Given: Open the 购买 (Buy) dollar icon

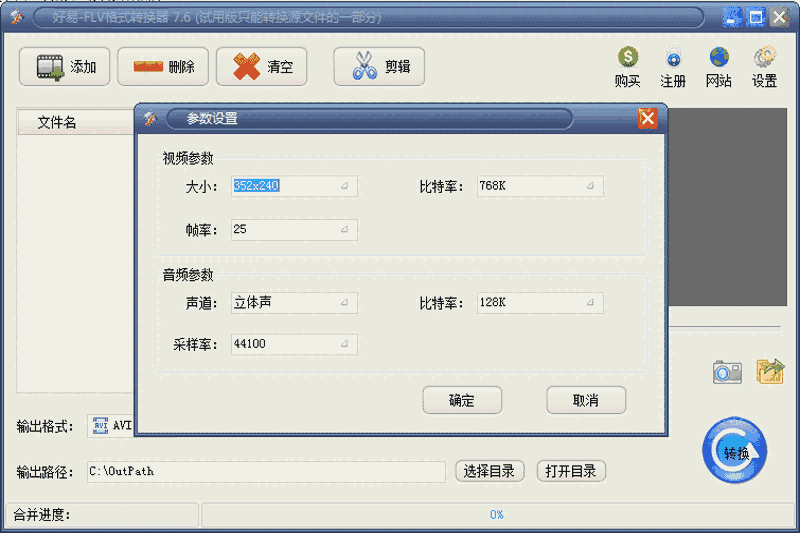Looking at the screenshot, I should [628, 67].
